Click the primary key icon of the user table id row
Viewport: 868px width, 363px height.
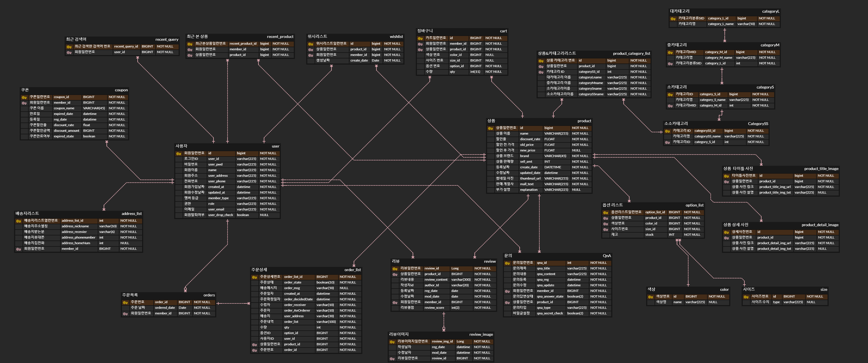179,154
